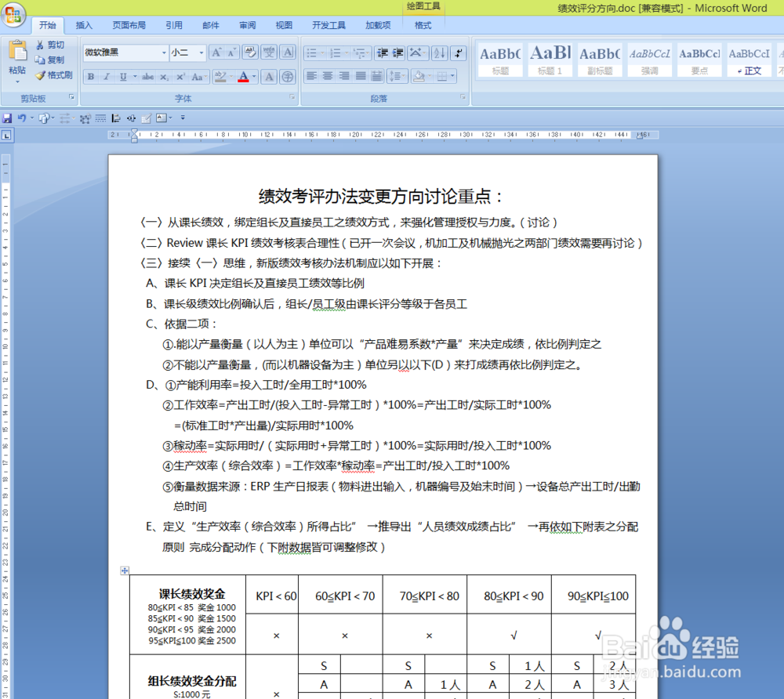The height and width of the screenshot is (699, 784).
Task: Switch to the 插入 (Insert) tab
Action: pyautogui.click(x=84, y=26)
